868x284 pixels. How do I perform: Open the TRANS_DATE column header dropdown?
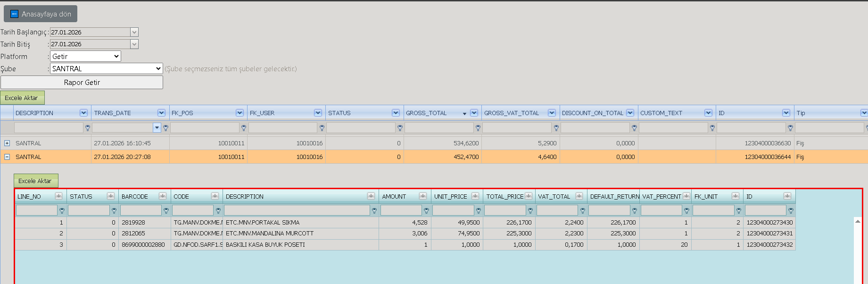(161, 113)
